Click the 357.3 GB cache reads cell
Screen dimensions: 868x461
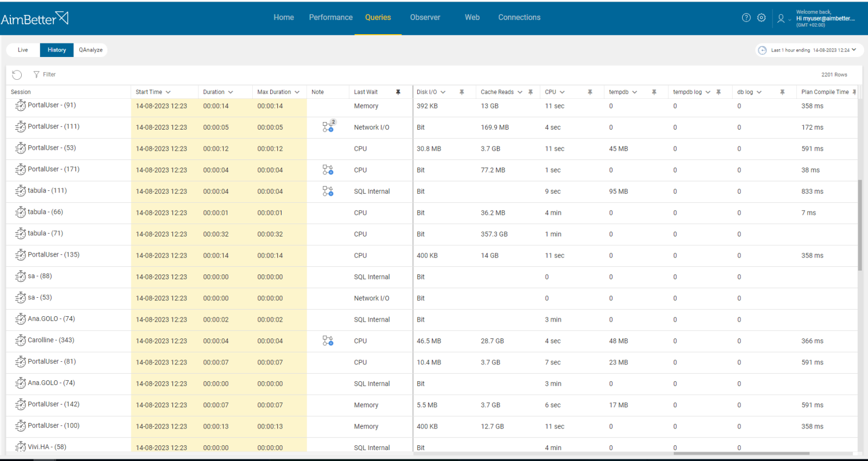(x=494, y=234)
